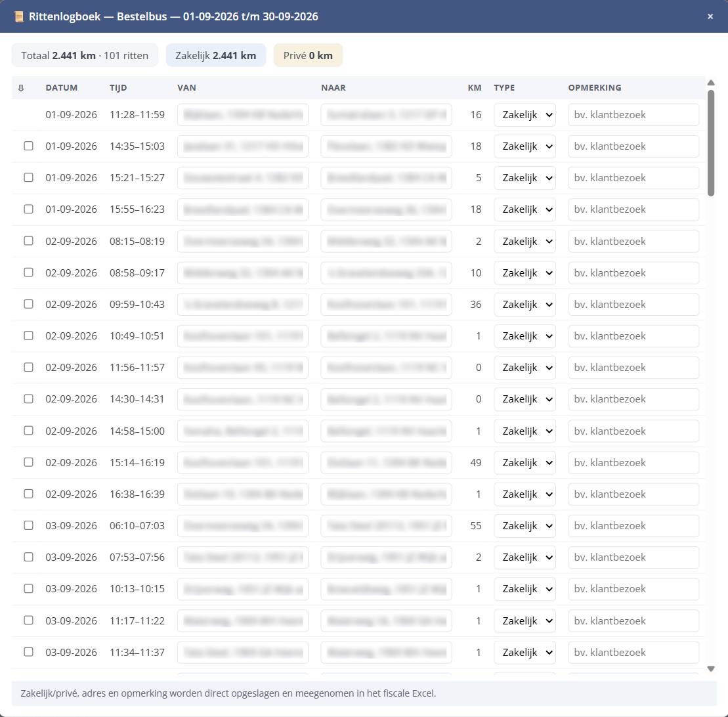Open the Type selector on the 02-09-2026 11:56–11:57 row

click(x=525, y=368)
